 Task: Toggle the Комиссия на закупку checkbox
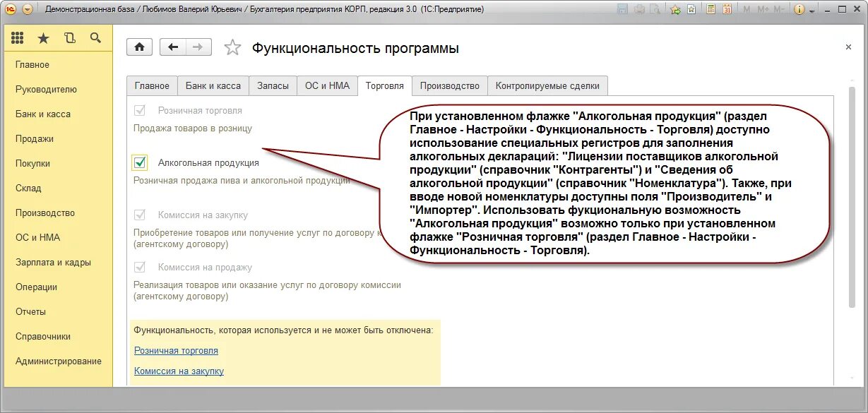(x=140, y=215)
